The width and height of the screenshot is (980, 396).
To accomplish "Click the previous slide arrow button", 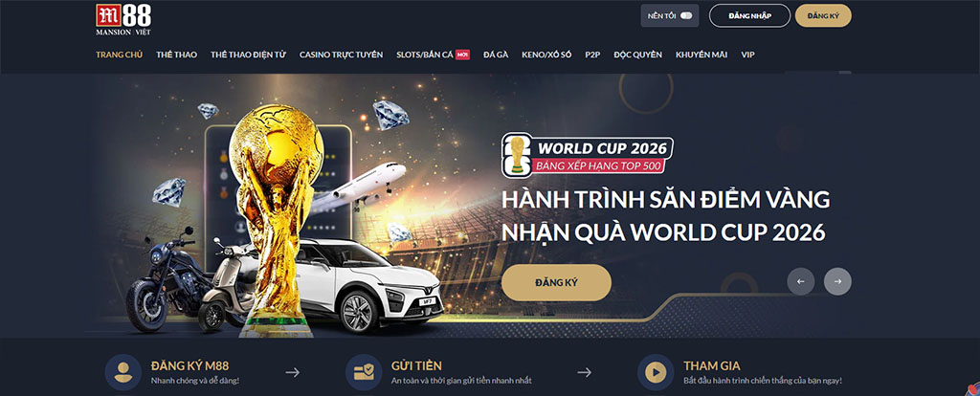I will pyautogui.click(x=801, y=282).
